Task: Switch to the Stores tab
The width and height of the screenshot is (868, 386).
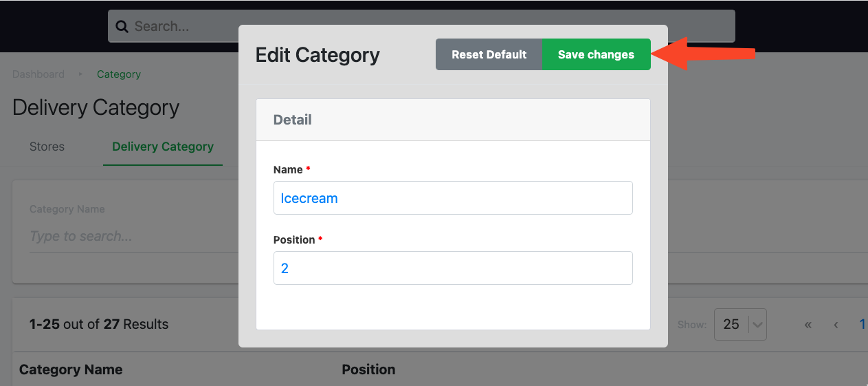Action: [47, 147]
